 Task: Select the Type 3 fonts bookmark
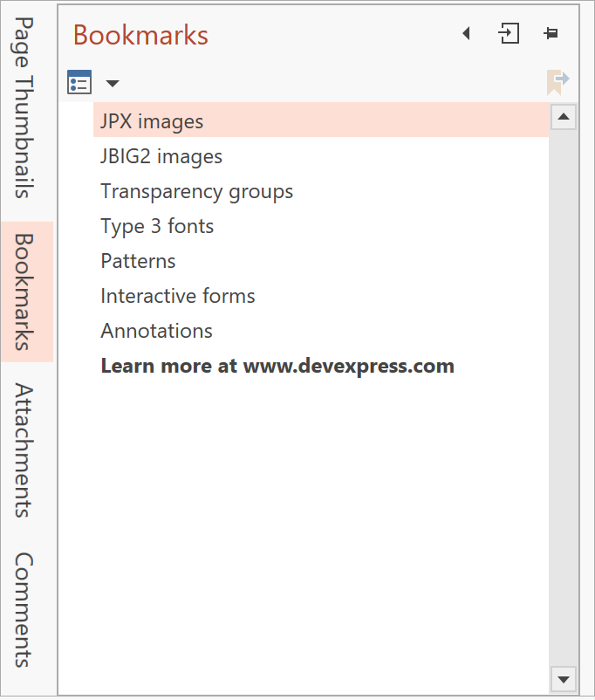point(157,226)
